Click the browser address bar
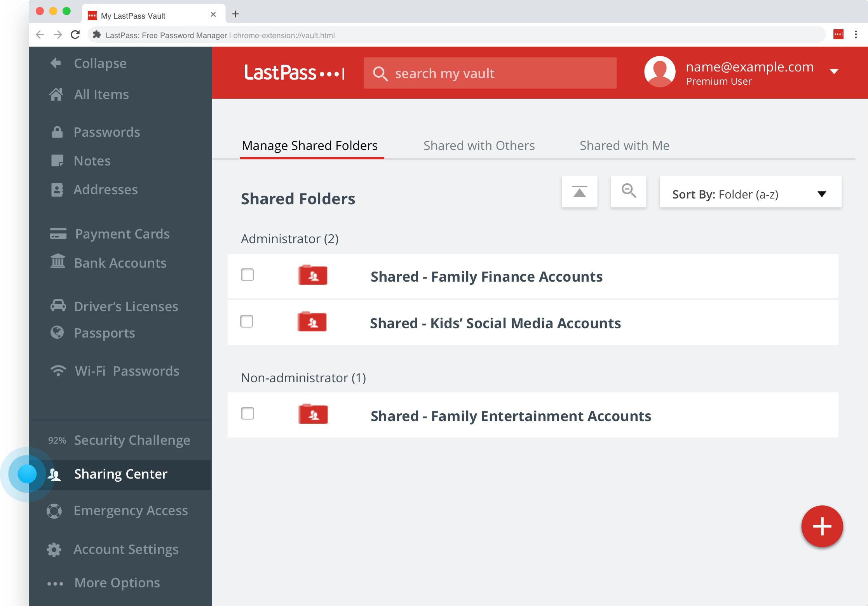Image resolution: width=868 pixels, height=606 pixels. [x=457, y=35]
